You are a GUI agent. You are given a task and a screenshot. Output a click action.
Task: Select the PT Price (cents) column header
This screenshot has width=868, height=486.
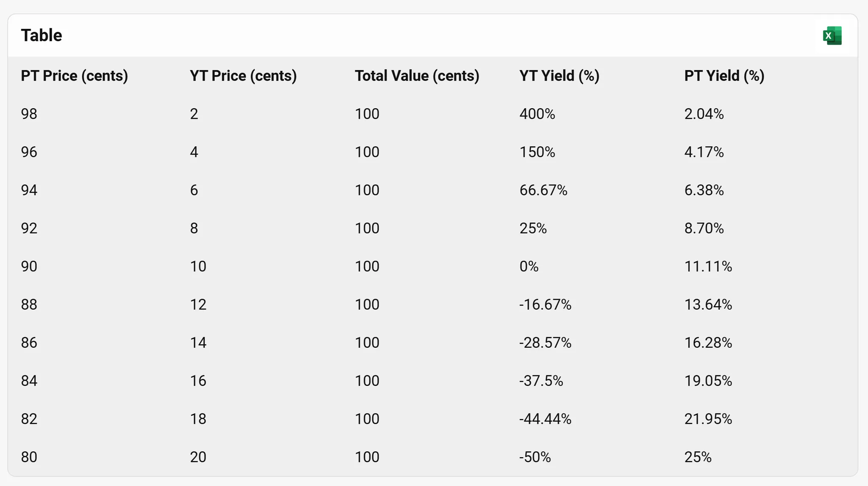(75, 76)
